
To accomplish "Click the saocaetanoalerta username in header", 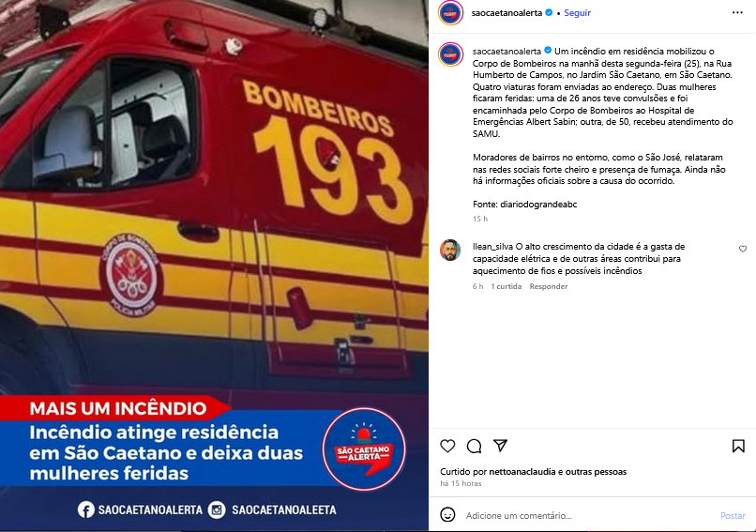I will pyautogui.click(x=507, y=13).
